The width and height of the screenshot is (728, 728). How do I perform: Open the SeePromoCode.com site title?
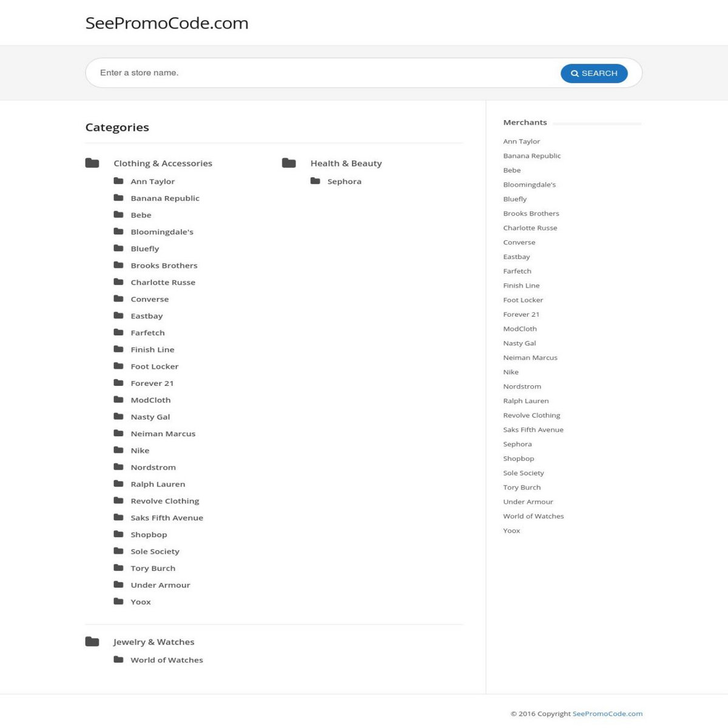click(x=167, y=23)
